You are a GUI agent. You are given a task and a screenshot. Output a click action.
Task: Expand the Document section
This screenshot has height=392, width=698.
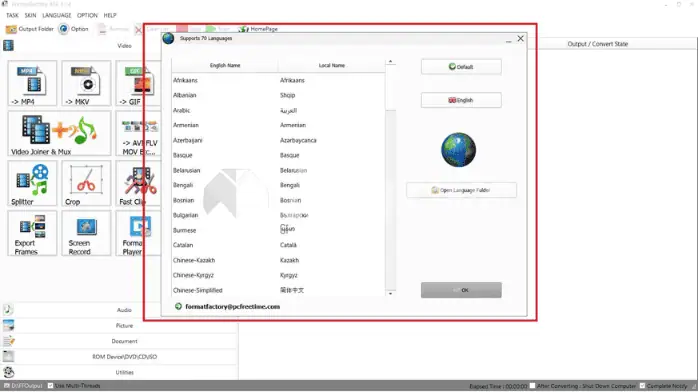(124, 341)
